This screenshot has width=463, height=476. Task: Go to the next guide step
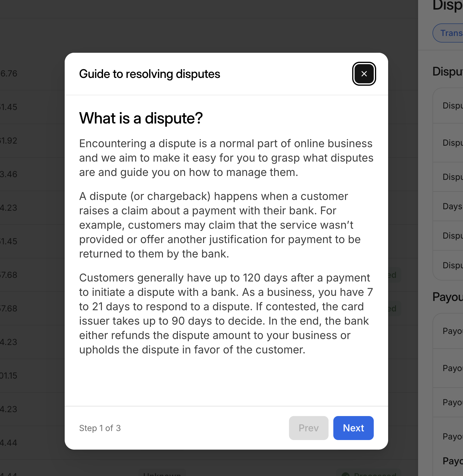(353, 428)
